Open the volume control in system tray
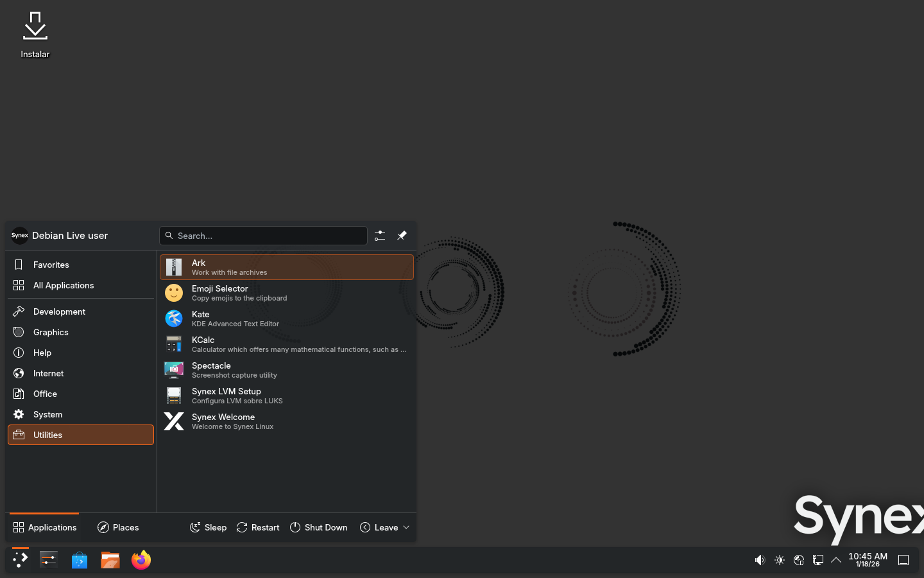The image size is (924, 578). 760,560
